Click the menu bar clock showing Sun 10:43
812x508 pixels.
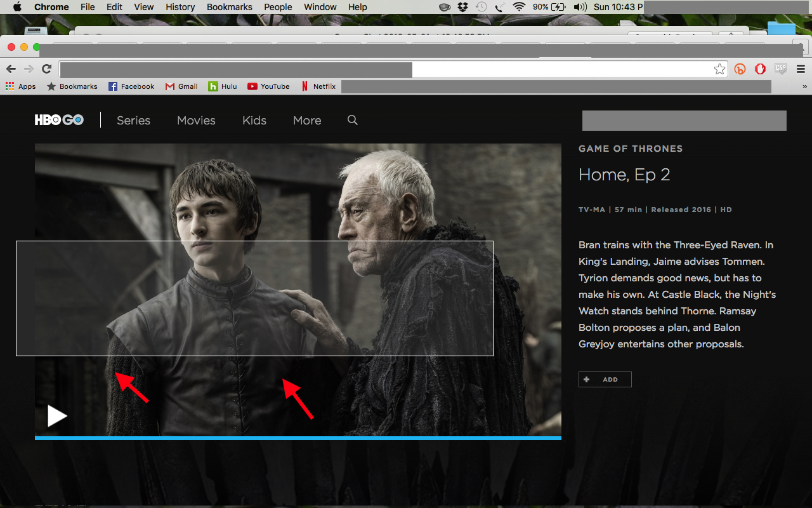point(619,7)
